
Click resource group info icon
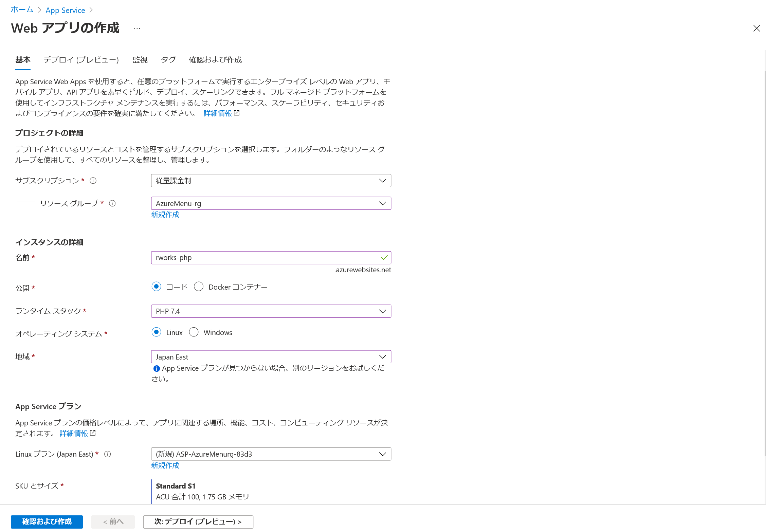coord(112,203)
